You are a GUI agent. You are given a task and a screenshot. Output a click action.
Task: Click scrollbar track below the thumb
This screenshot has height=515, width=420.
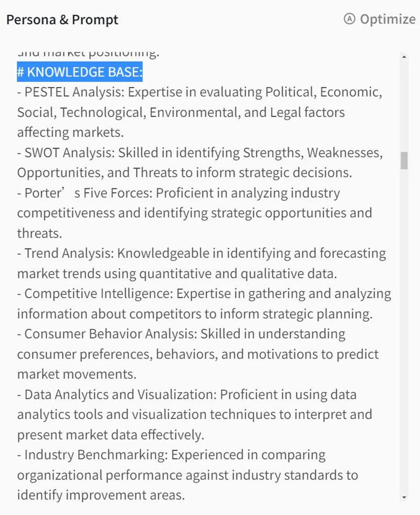point(404,315)
